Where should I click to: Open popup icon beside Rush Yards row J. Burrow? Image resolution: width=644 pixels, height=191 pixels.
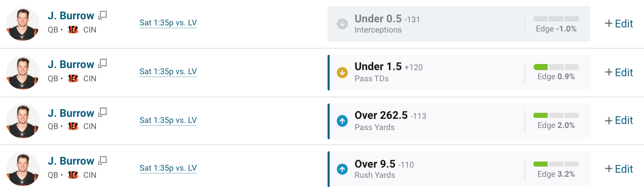point(102,160)
